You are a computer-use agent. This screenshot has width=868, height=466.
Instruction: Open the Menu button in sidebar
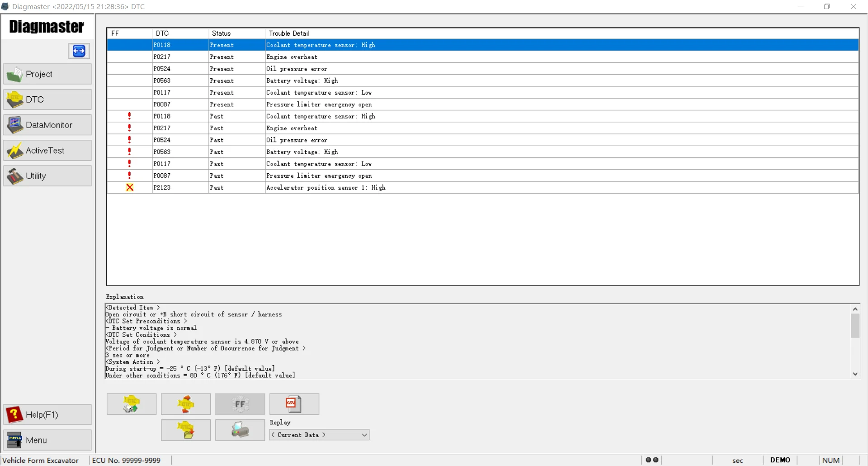47,440
